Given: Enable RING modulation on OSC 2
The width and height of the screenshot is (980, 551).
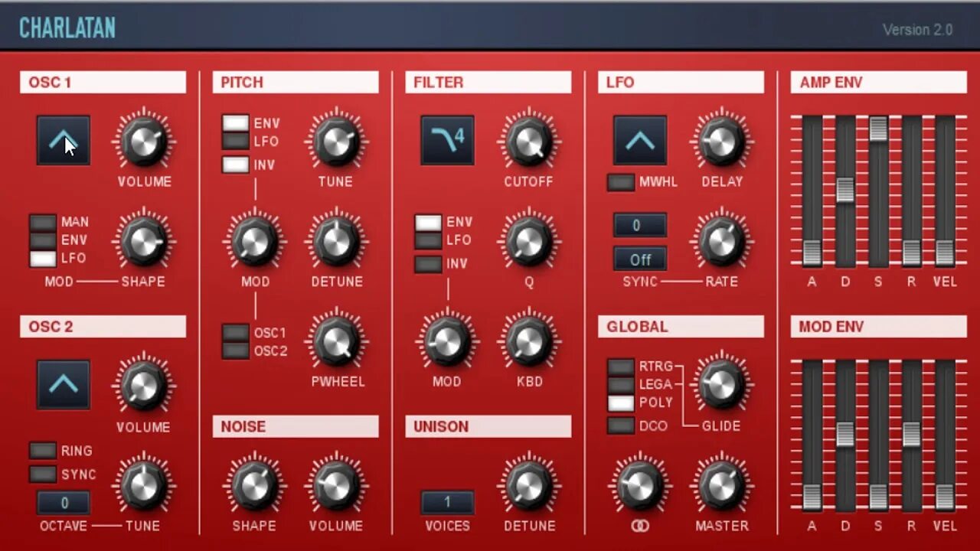Looking at the screenshot, I should point(43,451).
